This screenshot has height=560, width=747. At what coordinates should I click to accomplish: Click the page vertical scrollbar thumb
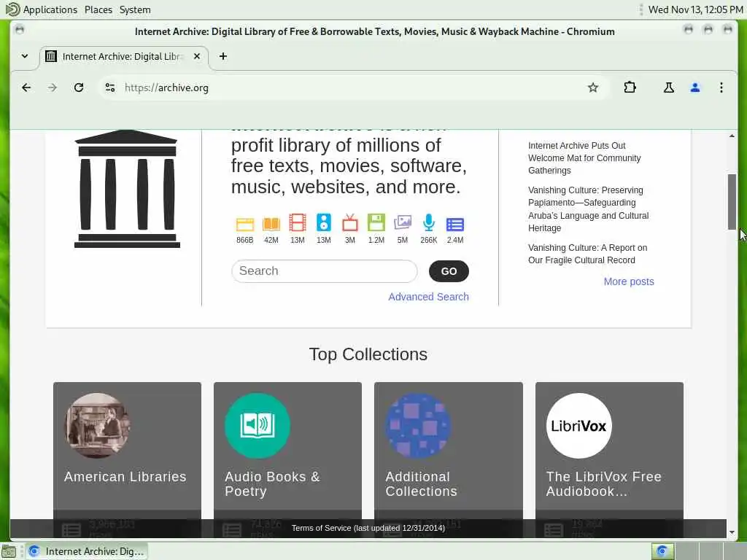click(x=732, y=202)
